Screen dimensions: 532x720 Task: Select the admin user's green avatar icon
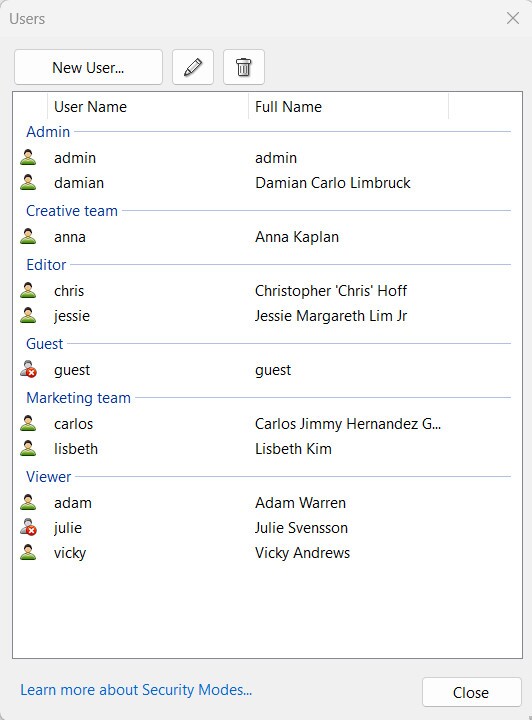click(x=28, y=158)
